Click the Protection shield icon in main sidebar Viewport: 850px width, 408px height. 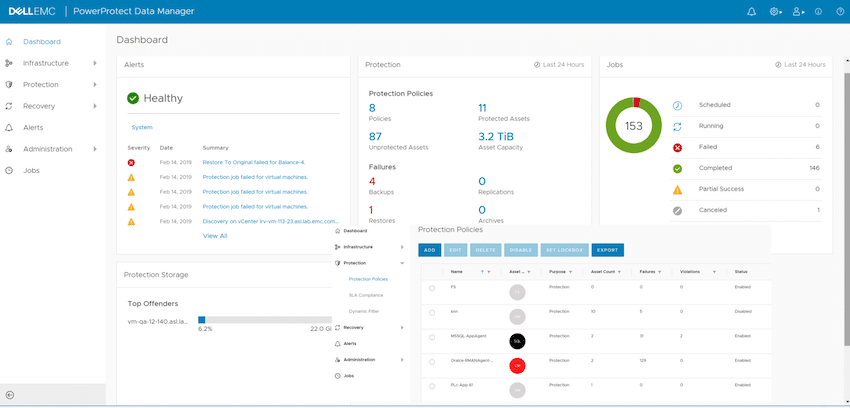point(9,85)
